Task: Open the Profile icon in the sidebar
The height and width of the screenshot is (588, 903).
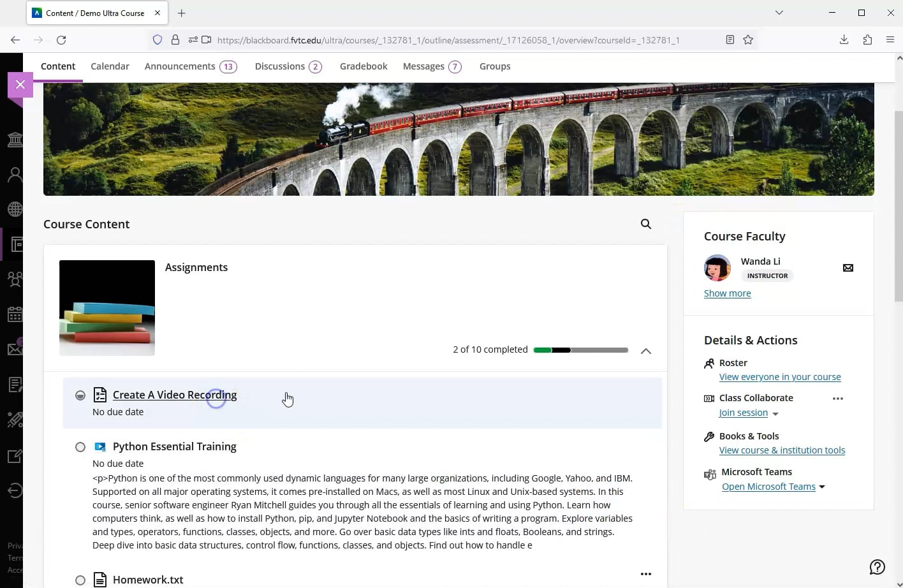Action: pyautogui.click(x=15, y=174)
